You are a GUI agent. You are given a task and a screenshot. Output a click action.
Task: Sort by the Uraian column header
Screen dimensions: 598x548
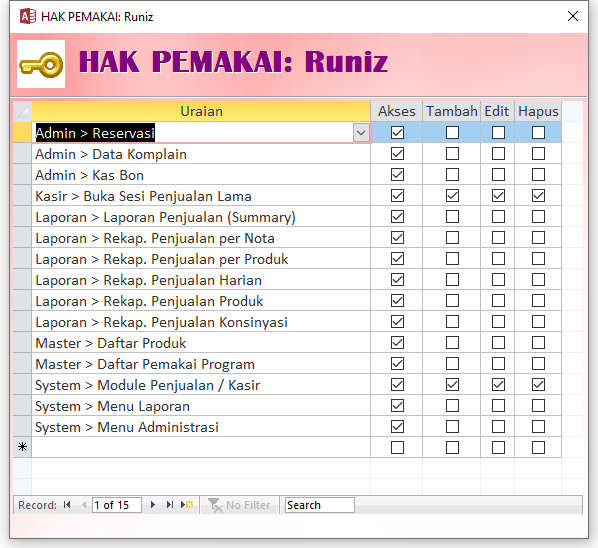[201, 111]
